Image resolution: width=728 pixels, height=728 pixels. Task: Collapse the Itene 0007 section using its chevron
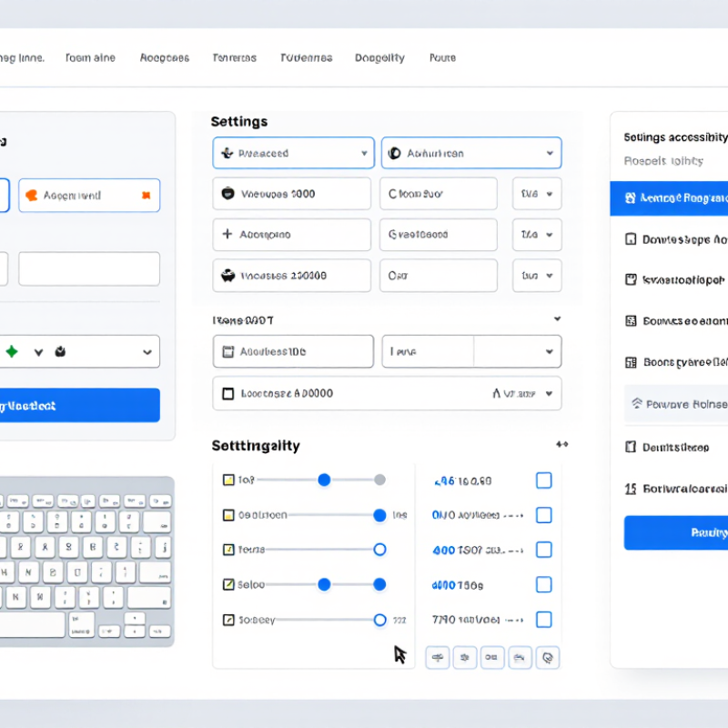click(x=557, y=319)
